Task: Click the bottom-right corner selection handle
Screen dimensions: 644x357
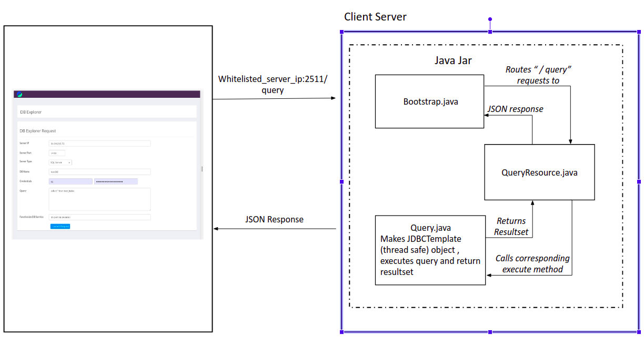Action: point(639,332)
